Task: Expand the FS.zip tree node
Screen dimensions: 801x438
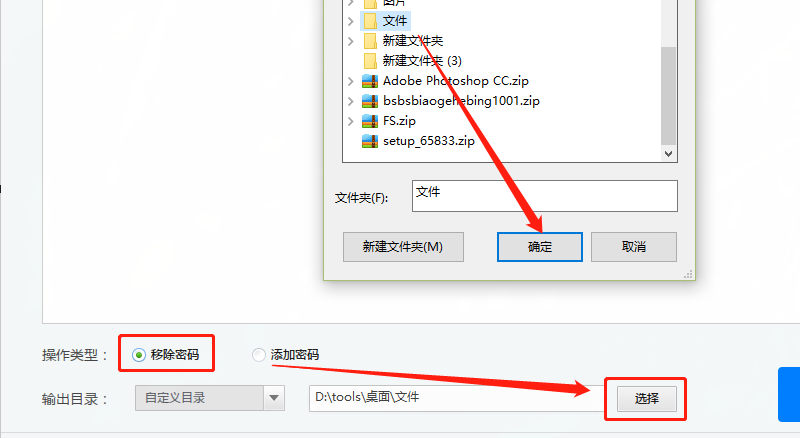Action: pyautogui.click(x=350, y=121)
